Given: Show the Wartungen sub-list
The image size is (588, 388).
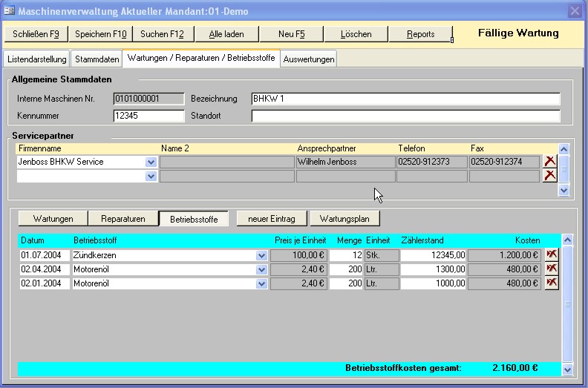Looking at the screenshot, I should click(53, 219).
